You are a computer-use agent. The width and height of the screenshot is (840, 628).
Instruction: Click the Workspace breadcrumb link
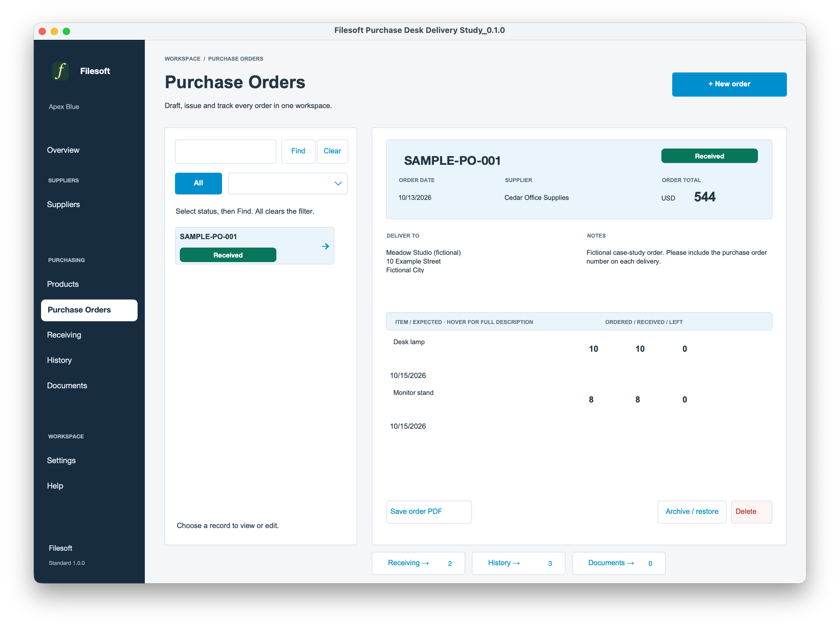pyautogui.click(x=182, y=59)
